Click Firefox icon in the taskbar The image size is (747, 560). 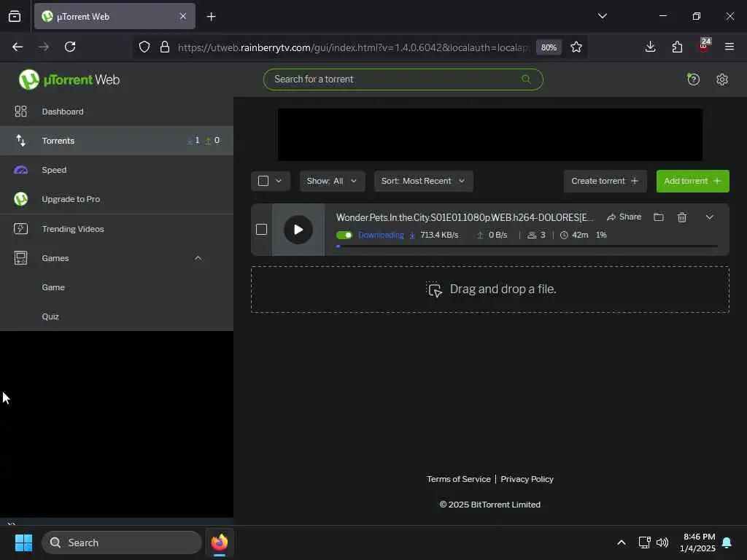(219, 542)
